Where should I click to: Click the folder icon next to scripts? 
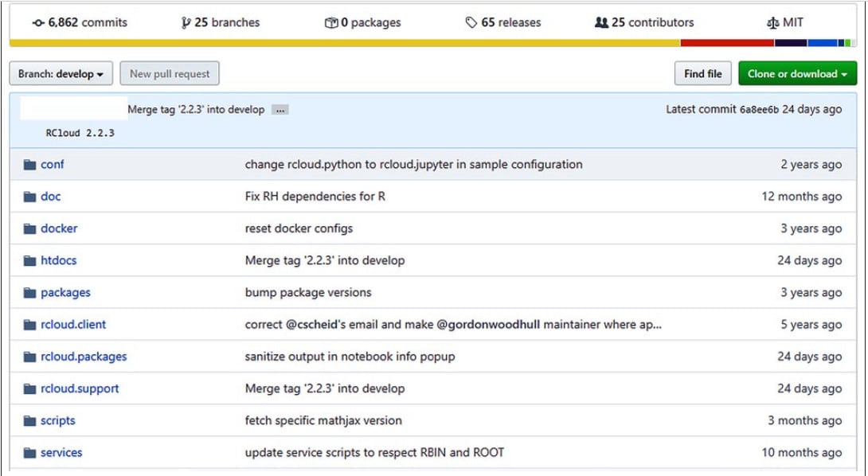pyautogui.click(x=30, y=420)
